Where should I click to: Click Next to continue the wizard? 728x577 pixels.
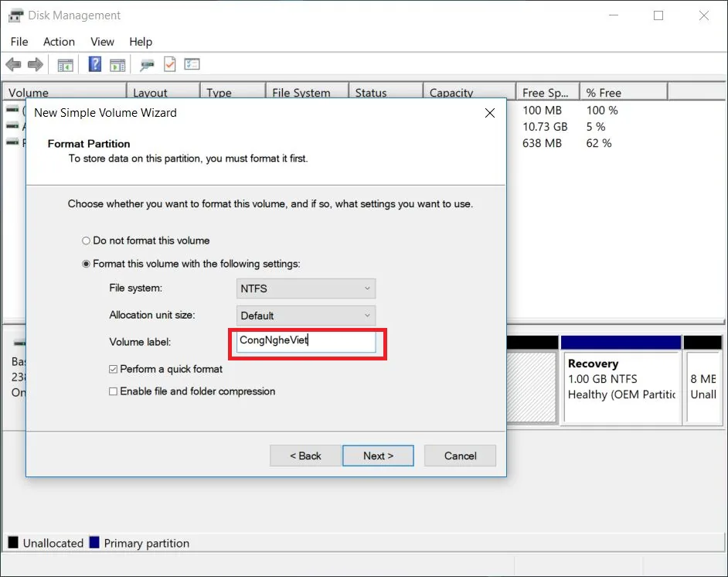click(x=378, y=456)
